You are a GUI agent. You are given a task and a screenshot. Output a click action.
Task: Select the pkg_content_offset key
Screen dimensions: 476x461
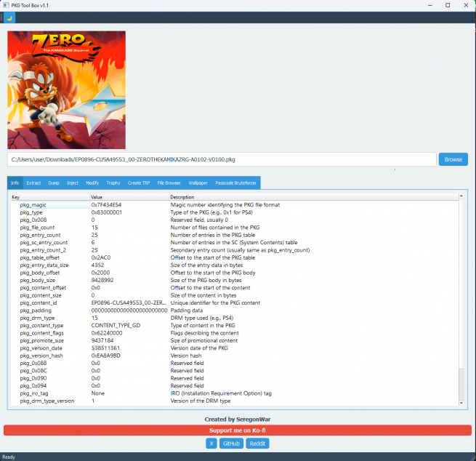[43, 288]
